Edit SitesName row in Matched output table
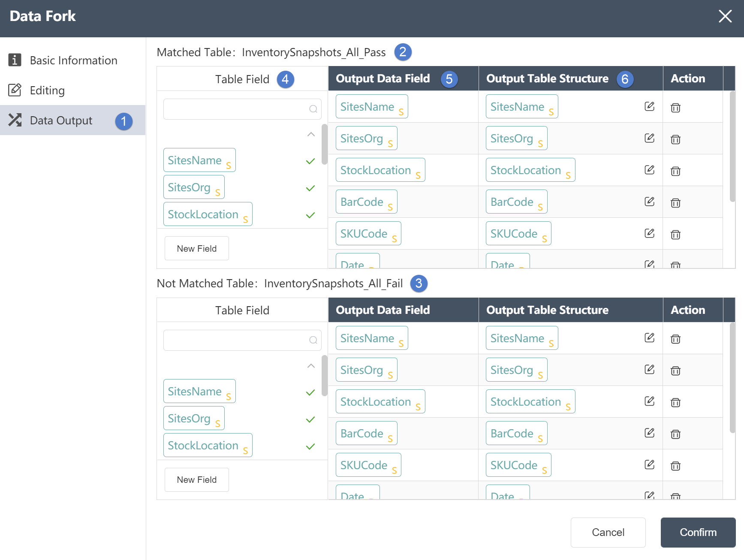The height and width of the screenshot is (560, 744). [x=649, y=106]
